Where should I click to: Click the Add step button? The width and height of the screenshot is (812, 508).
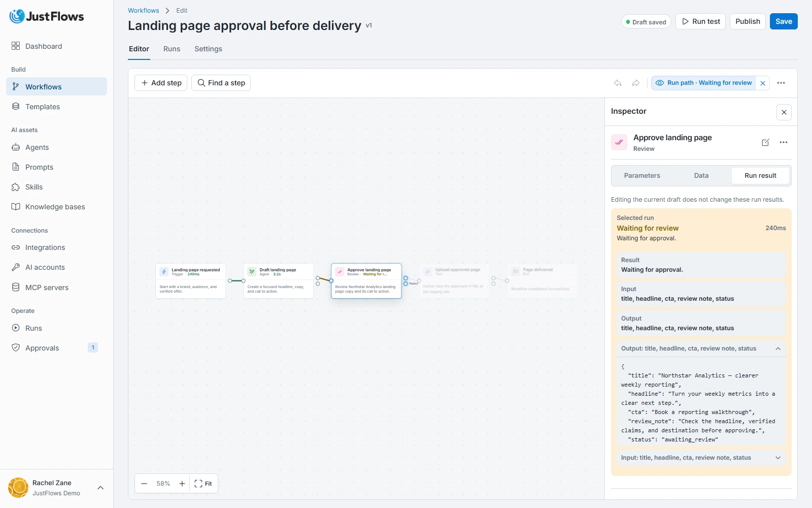point(161,83)
